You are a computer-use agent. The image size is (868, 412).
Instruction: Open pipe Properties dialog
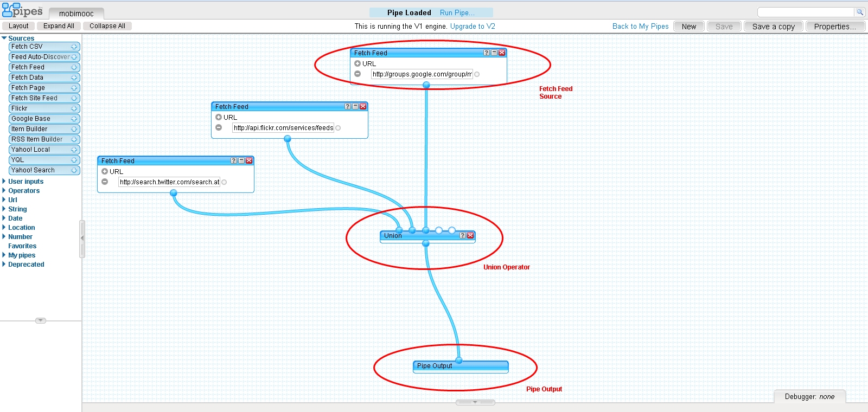pos(835,26)
